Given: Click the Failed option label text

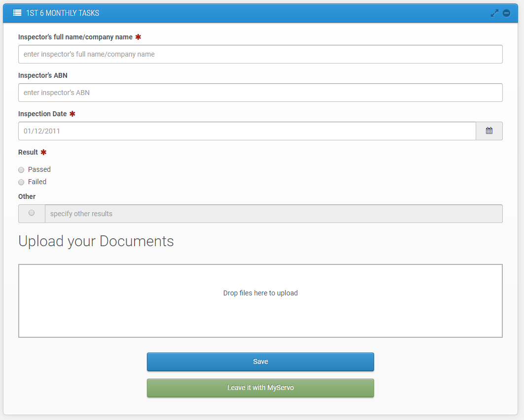Looking at the screenshot, I should (37, 182).
